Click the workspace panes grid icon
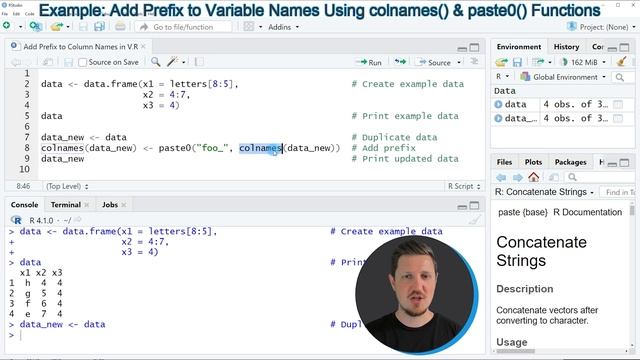Image resolution: width=640 pixels, height=360 pixels. point(249,27)
